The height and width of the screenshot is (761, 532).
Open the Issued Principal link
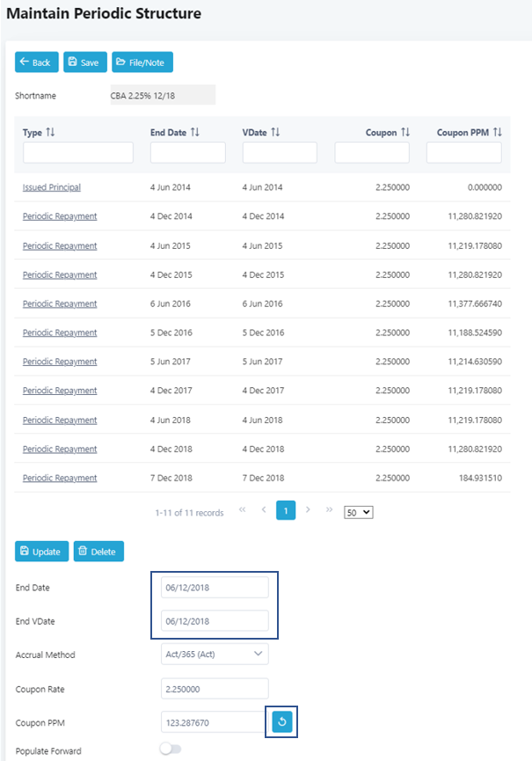click(52, 187)
